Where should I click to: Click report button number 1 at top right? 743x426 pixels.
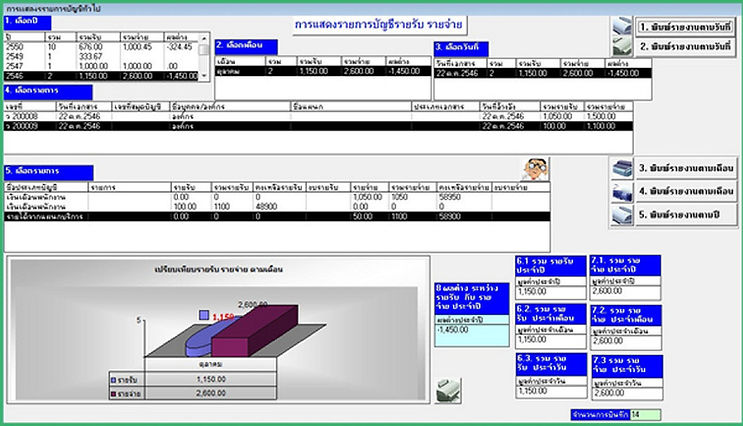(x=685, y=27)
